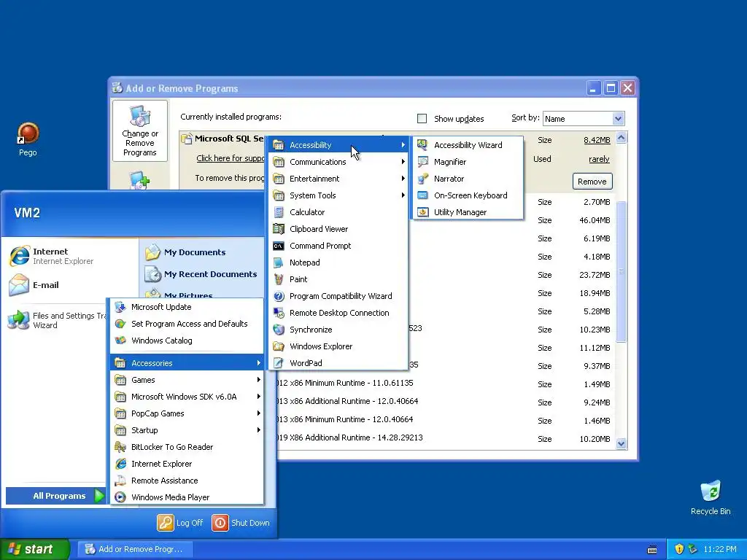The height and width of the screenshot is (560, 747).
Task: Click the 'rarely' usage link
Action: pos(599,159)
